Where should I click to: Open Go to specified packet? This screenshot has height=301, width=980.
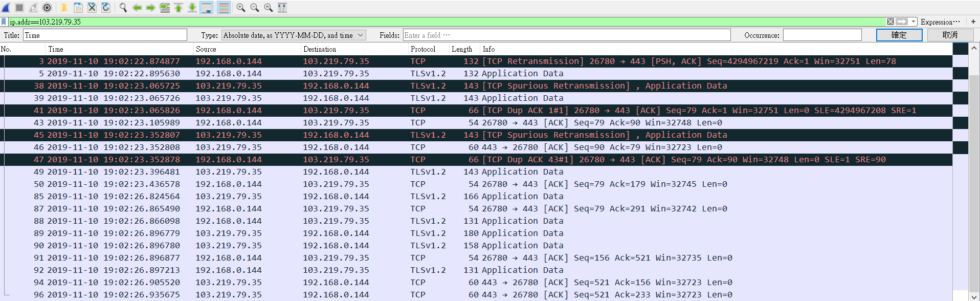(x=165, y=8)
